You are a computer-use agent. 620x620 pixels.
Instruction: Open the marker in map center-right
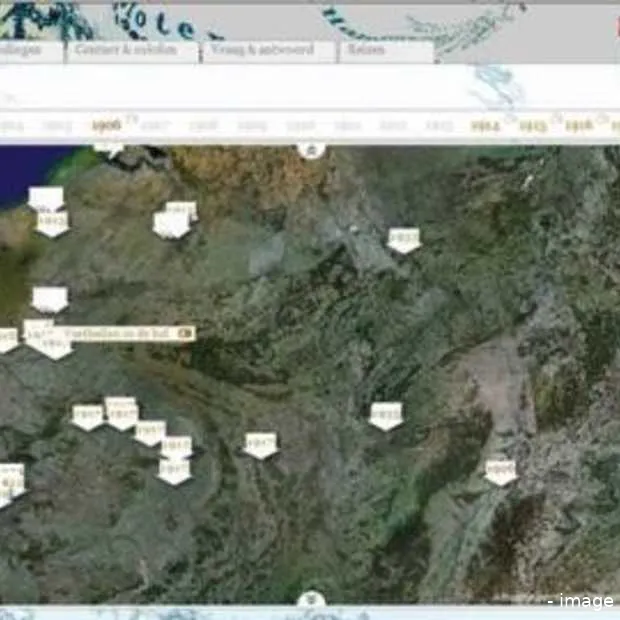(x=386, y=415)
